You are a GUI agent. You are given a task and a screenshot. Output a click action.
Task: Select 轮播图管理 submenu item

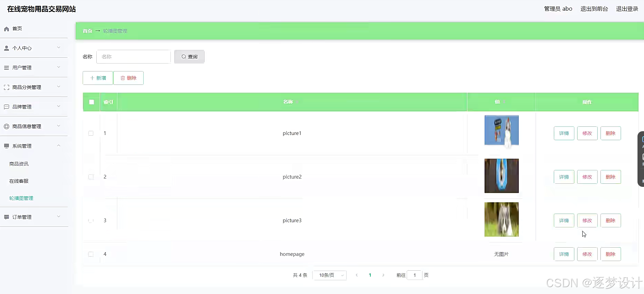(x=21, y=198)
